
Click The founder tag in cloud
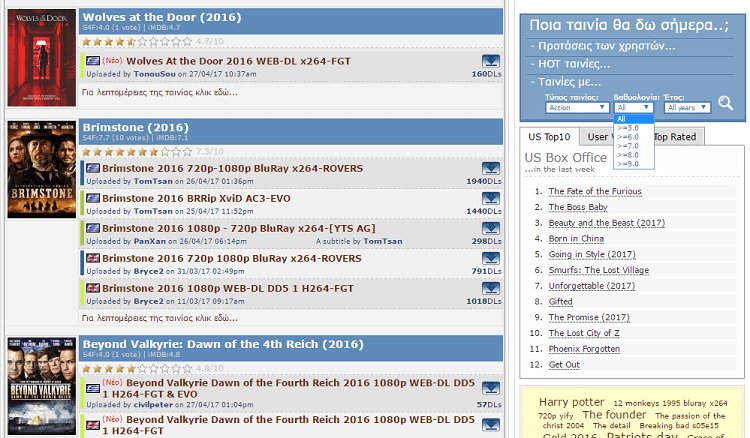click(614, 415)
